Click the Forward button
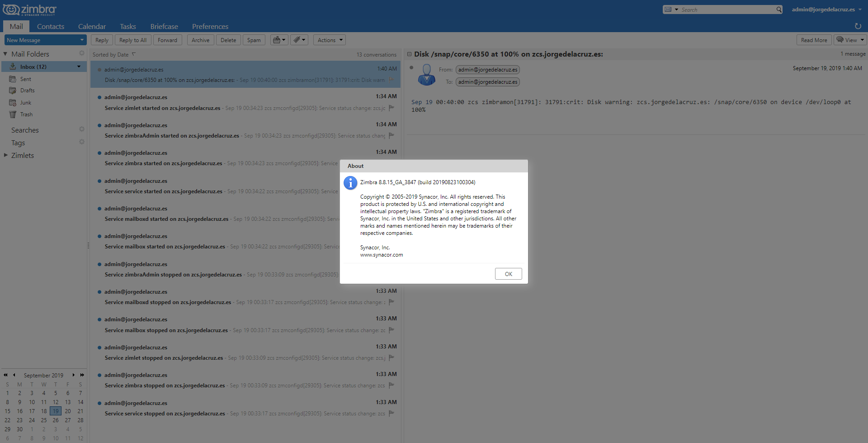868x443 pixels. [167, 40]
